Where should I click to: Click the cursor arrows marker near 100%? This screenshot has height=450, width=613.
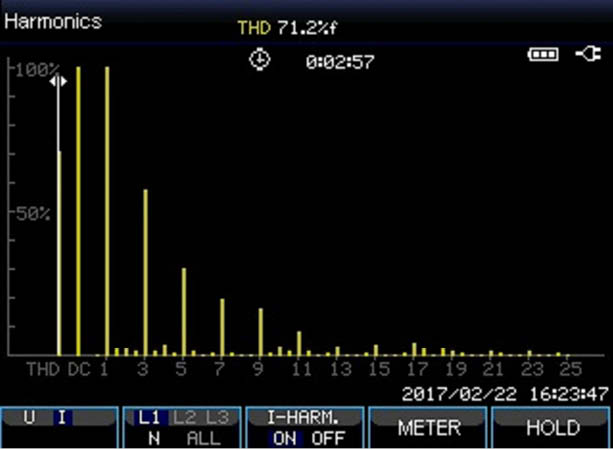(59, 82)
